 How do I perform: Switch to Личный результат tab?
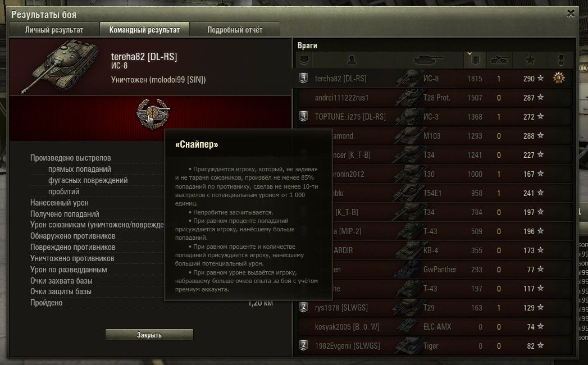(54, 30)
